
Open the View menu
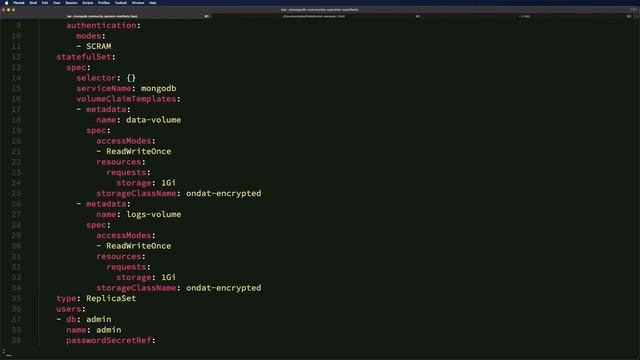(57, 3)
